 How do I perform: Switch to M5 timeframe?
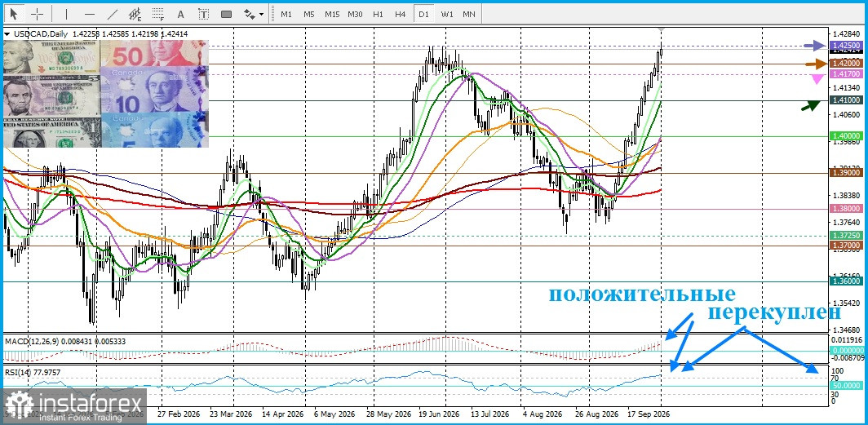(309, 14)
